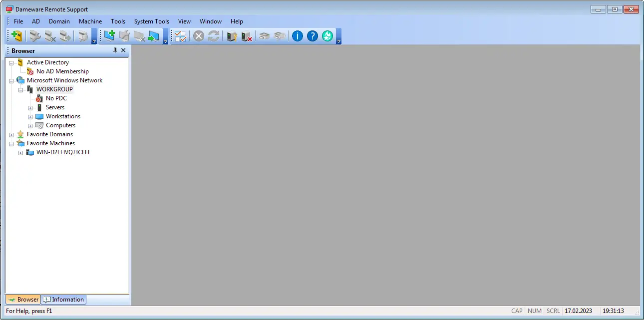Open the File menu

coord(18,21)
